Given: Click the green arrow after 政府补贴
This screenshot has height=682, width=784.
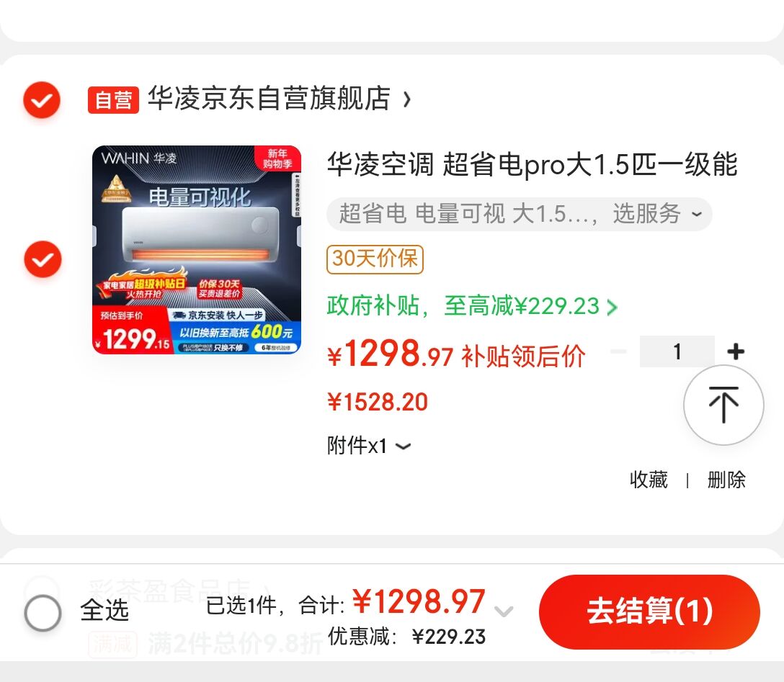Looking at the screenshot, I should 612,307.
